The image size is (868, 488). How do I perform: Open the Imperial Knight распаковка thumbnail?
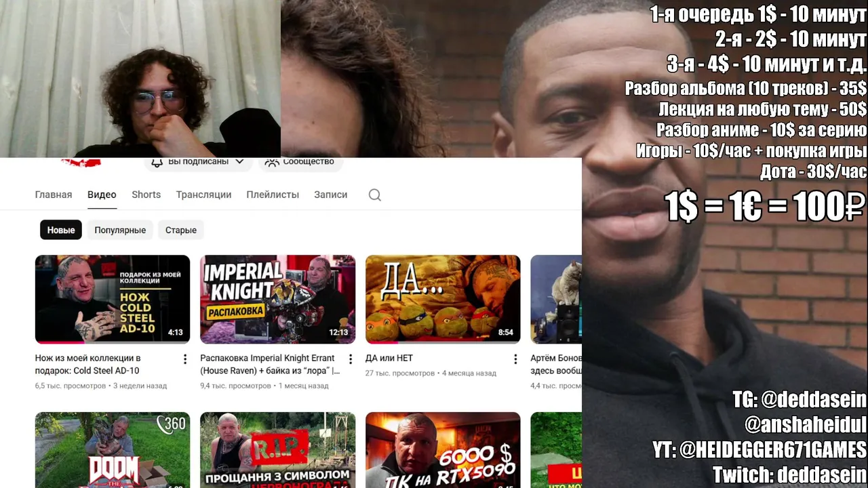click(277, 299)
